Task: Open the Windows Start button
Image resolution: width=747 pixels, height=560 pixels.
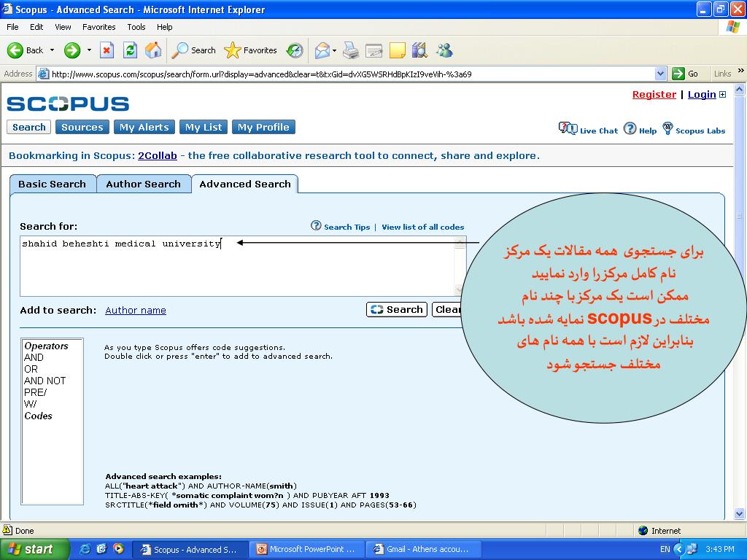Action: [x=34, y=549]
